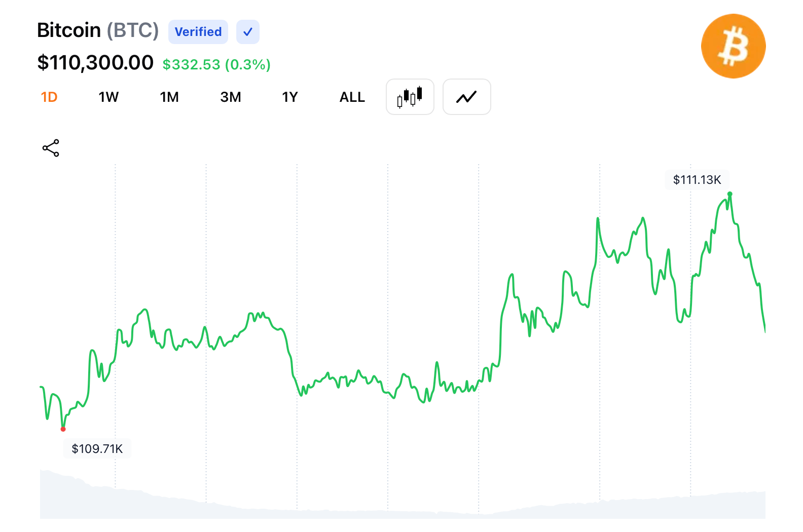Select the 1D time range
Viewport: 803px width, 532px height.
pos(49,97)
